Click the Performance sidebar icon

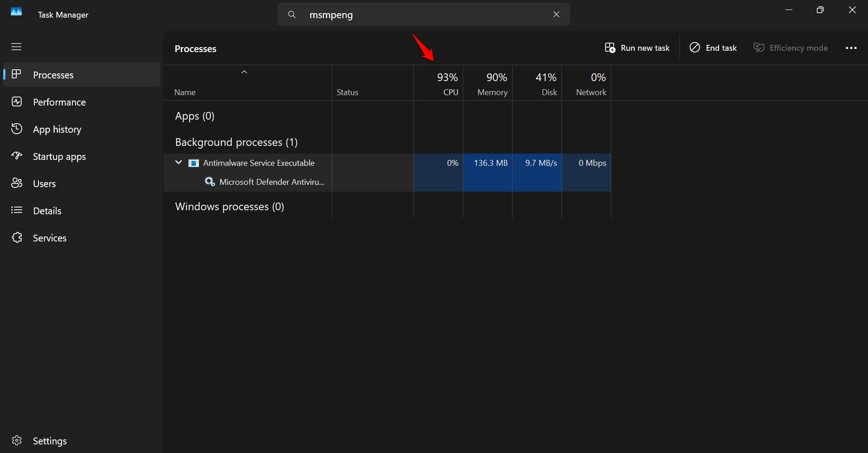(17, 101)
